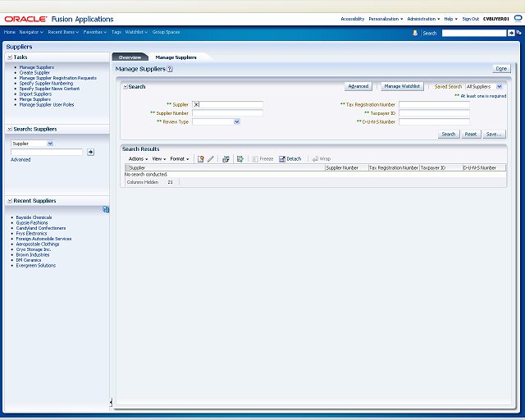Open the Saved Search All Suppliers dropdown
525x420 pixels.
(x=499, y=86)
